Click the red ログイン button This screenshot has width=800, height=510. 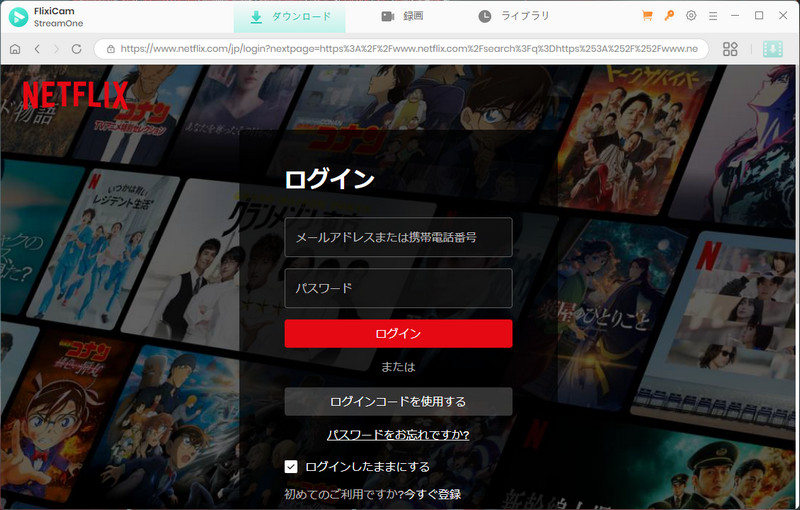398,334
